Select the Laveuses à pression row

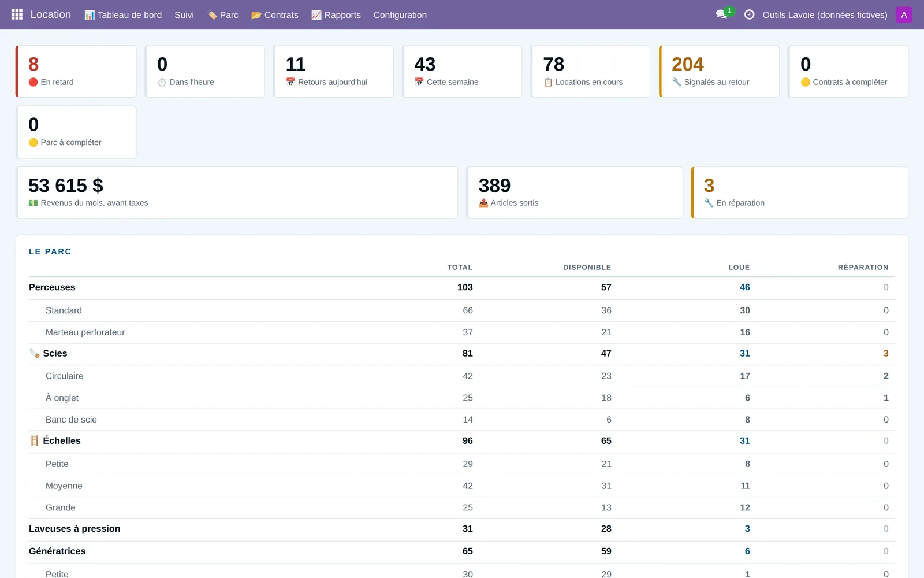coord(462,529)
